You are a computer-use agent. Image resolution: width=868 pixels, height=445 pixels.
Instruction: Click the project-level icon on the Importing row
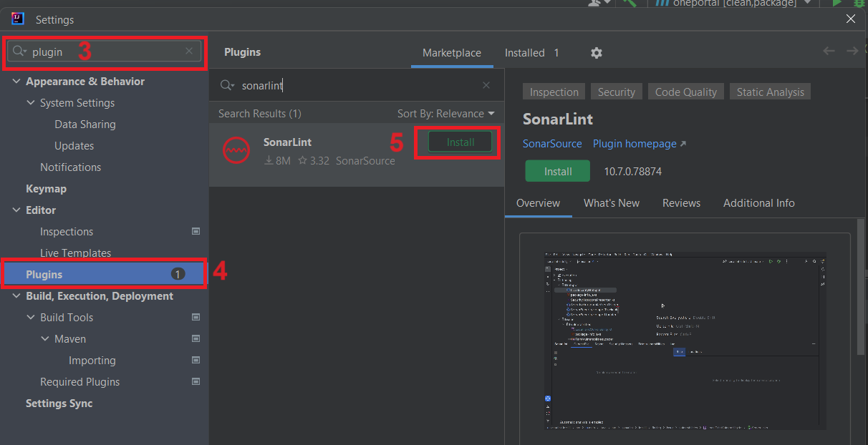click(x=196, y=361)
